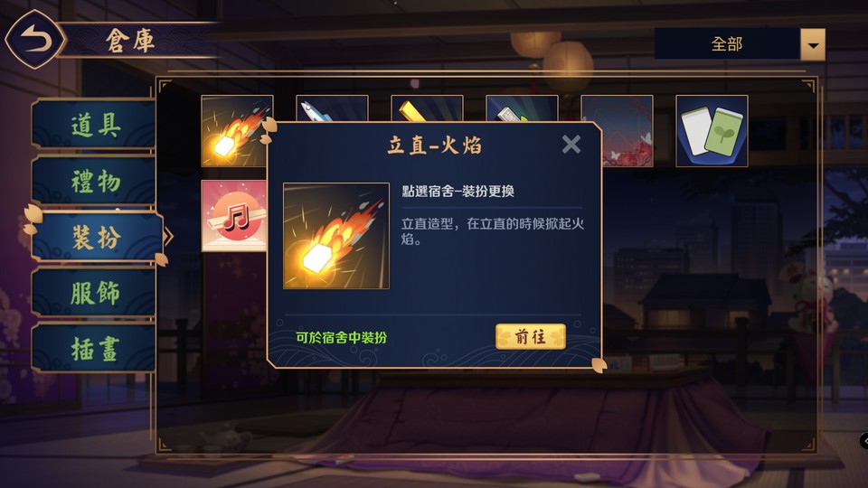
Task: Click the large flame preview image
Action: point(336,236)
